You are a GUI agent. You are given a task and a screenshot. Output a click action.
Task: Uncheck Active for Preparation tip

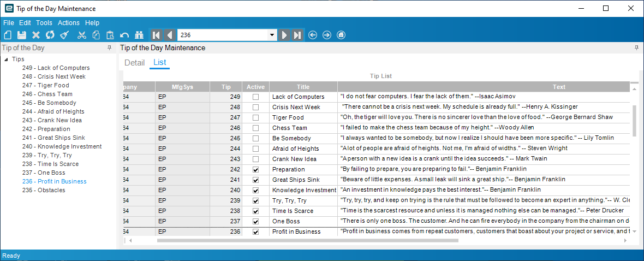[x=255, y=169]
